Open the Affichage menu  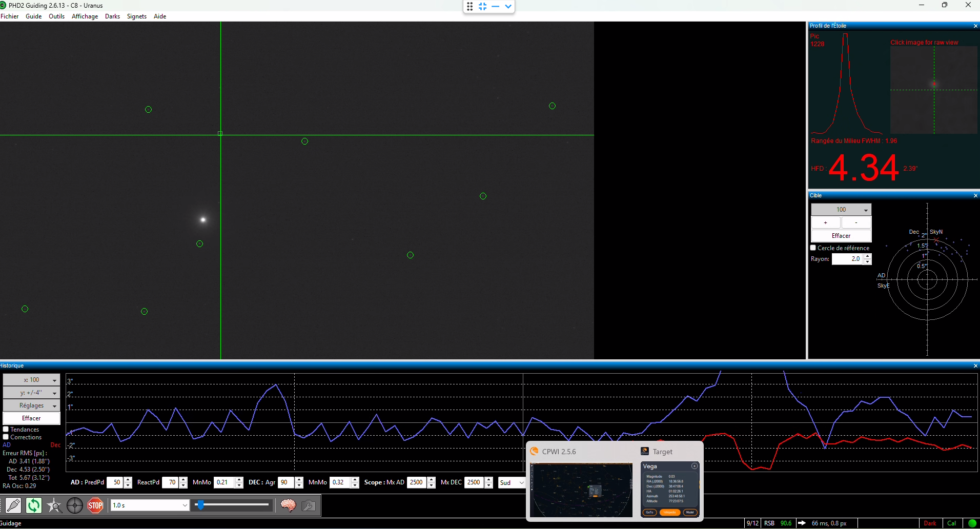pyautogui.click(x=85, y=16)
